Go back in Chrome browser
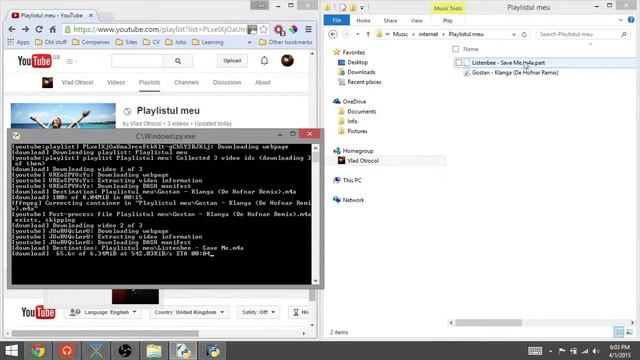Screen dimensions: 640x360 [12, 29]
